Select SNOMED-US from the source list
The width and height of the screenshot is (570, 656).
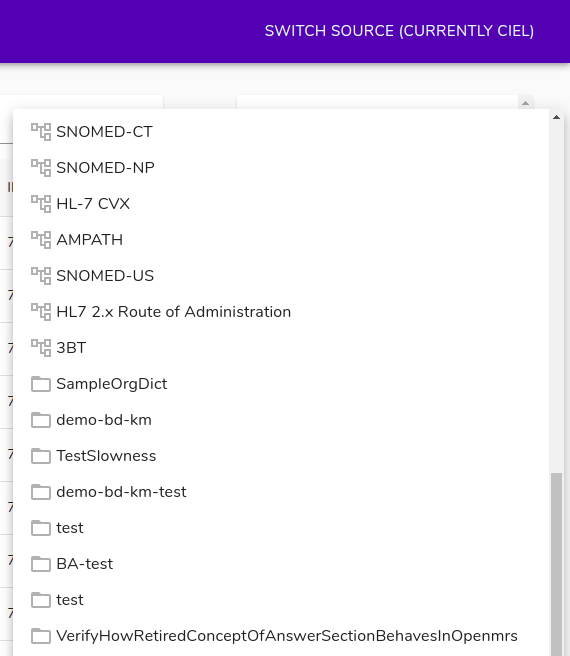281,276
